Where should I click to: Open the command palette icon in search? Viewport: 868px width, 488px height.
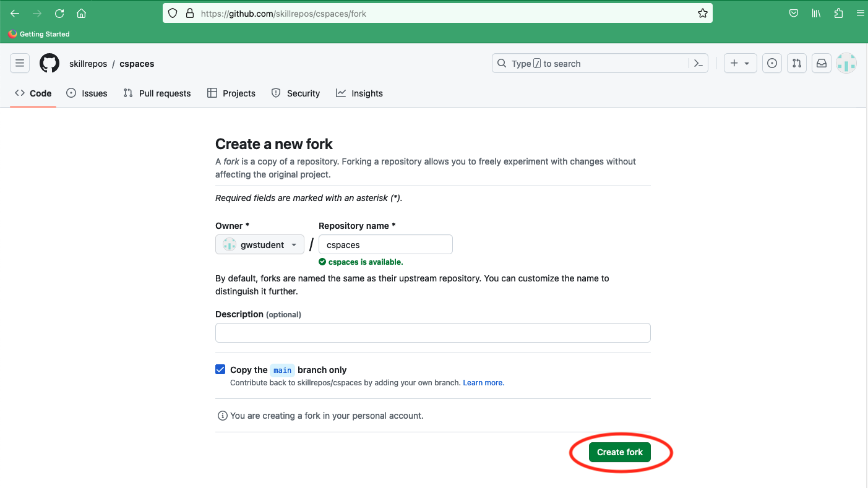pyautogui.click(x=698, y=63)
